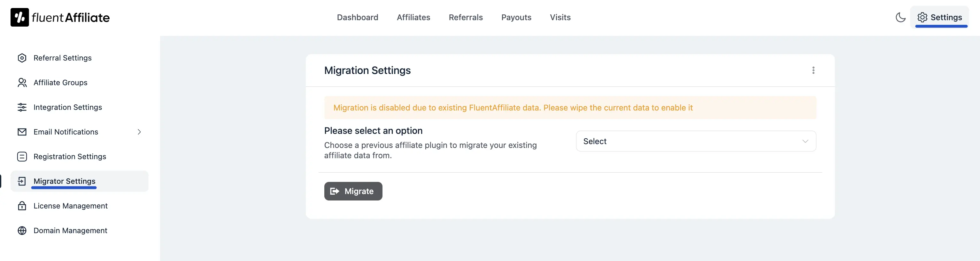
Task: Go to the Dashboard
Action: pyautogui.click(x=357, y=17)
